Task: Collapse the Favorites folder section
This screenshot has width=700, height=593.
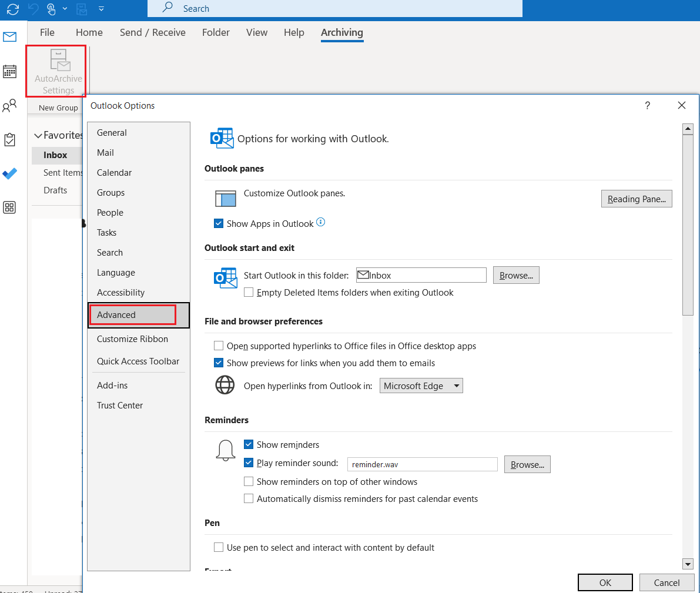Action: click(37, 135)
